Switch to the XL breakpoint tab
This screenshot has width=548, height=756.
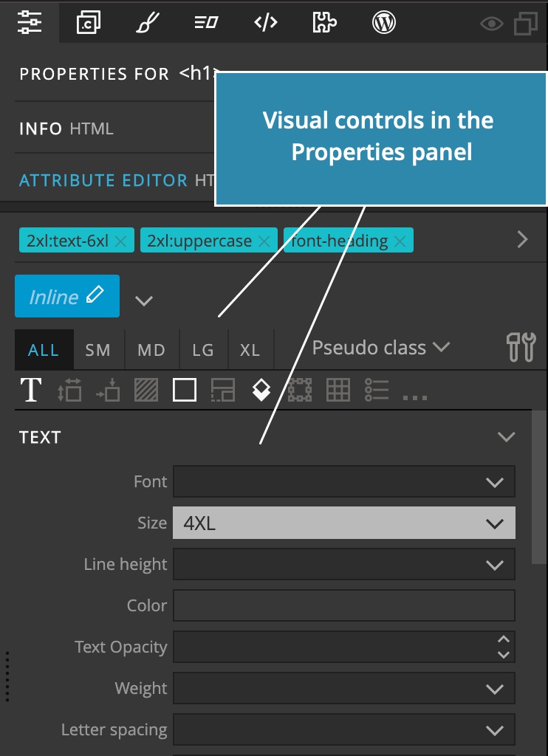(x=250, y=349)
